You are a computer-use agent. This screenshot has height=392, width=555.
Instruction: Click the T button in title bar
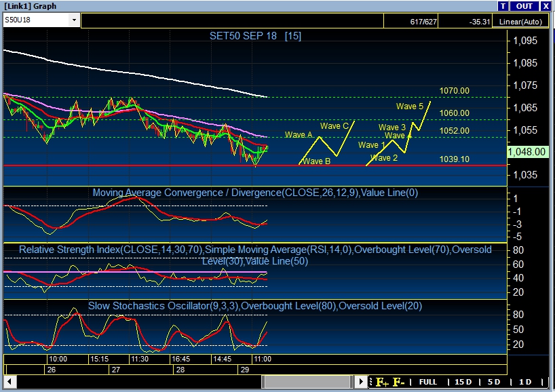point(503,6)
